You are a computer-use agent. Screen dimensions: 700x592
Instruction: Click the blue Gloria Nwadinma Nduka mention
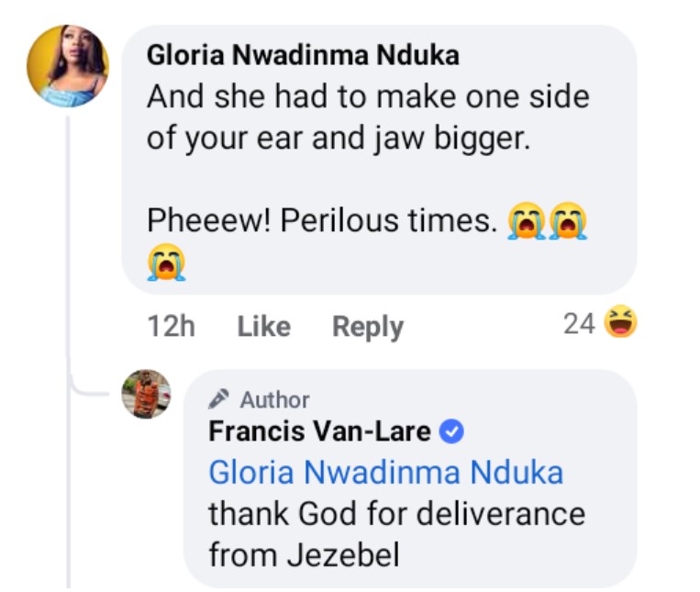click(385, 472)
